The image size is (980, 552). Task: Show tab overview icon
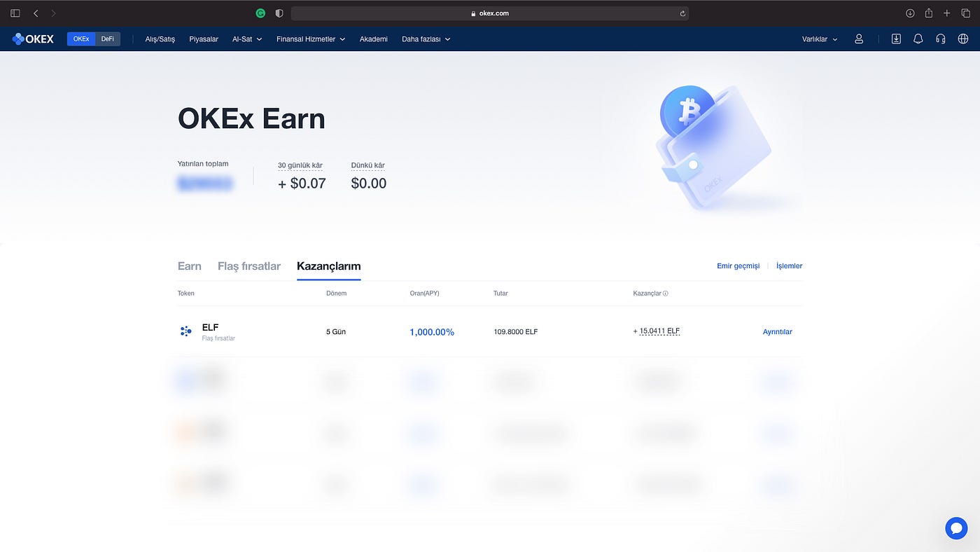coord(965,13)
